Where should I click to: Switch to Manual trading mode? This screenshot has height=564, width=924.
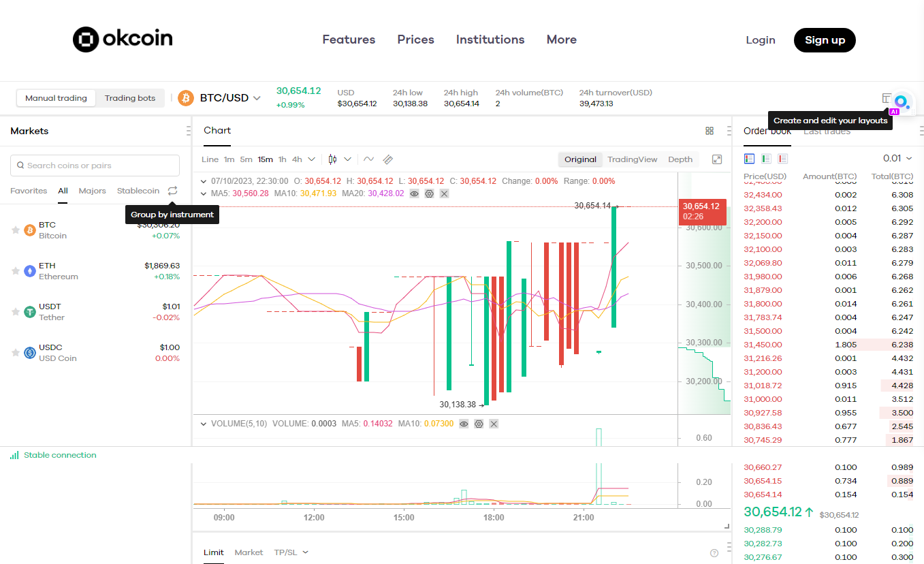[x=56, y=98]
